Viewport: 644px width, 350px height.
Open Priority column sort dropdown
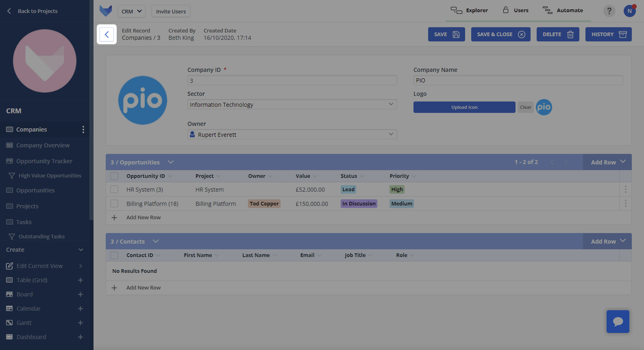pyautogui.click(x=414, y=176)
